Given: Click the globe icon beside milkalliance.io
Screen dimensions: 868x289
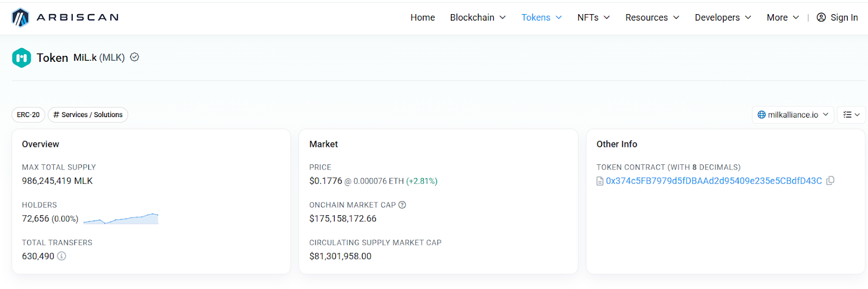Looking at the screenshot, I should pos(762,114).
